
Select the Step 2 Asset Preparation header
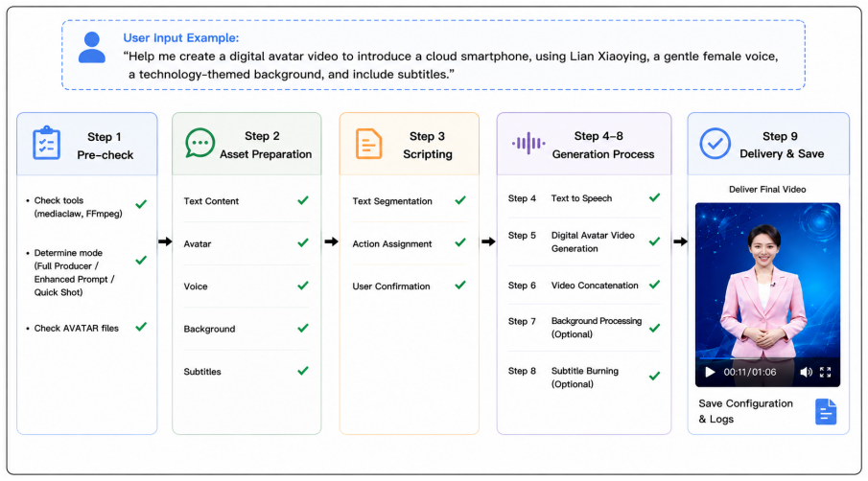point(246,145)
